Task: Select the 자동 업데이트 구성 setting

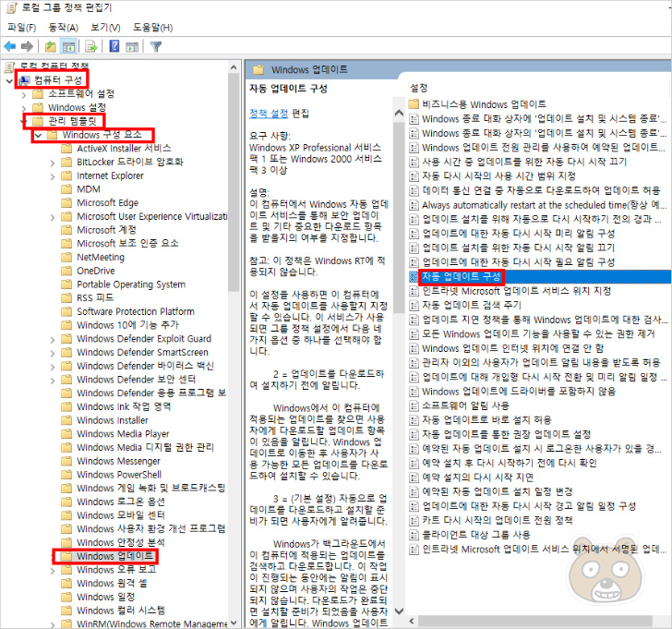Action: pyautogui.click(x=462, y=276)
